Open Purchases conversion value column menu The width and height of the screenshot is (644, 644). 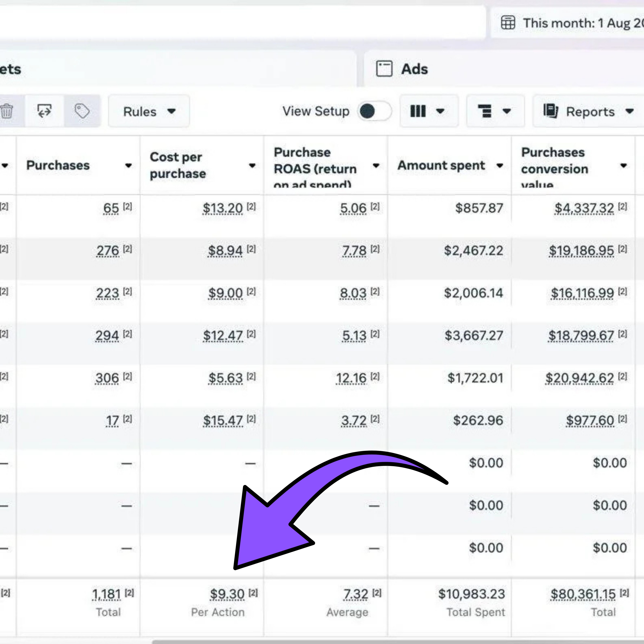[623, 165]
